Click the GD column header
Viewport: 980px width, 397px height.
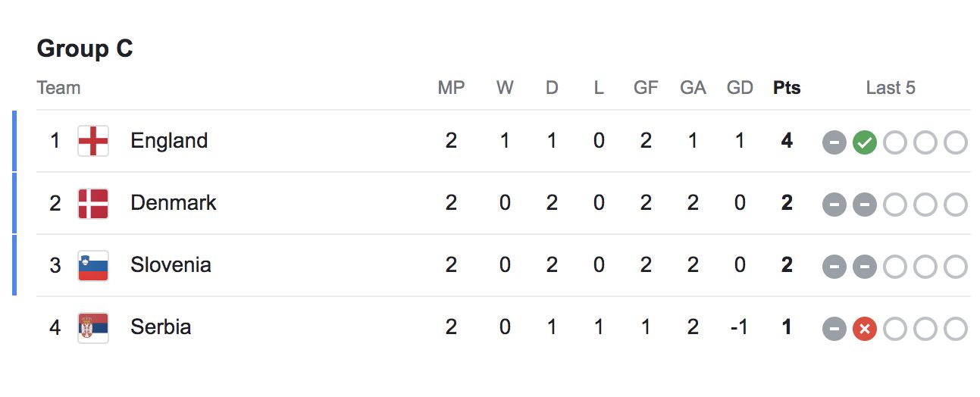pos(740,88)
